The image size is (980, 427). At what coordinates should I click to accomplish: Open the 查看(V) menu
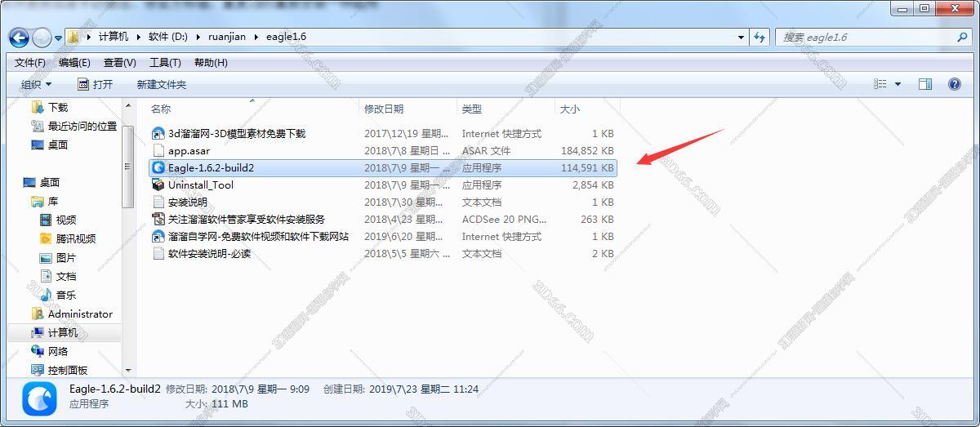coord(120,63)
